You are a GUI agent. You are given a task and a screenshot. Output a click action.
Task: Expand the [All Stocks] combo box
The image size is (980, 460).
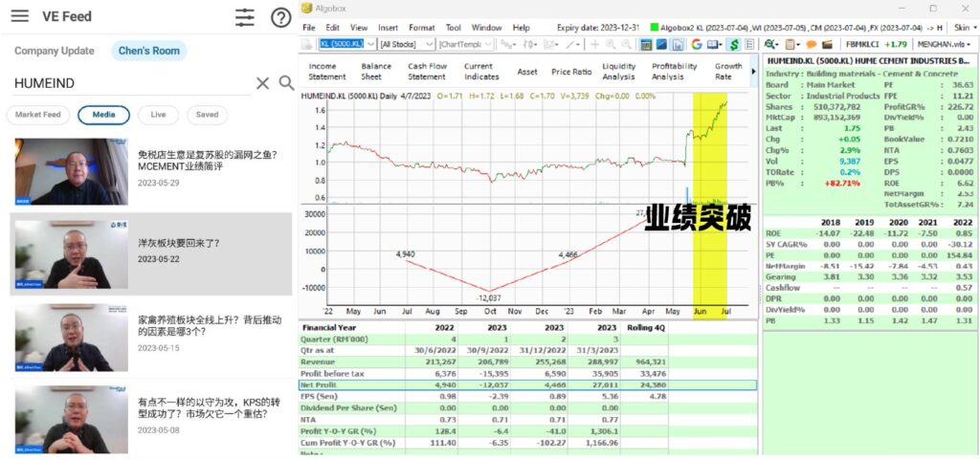(429, 44)
